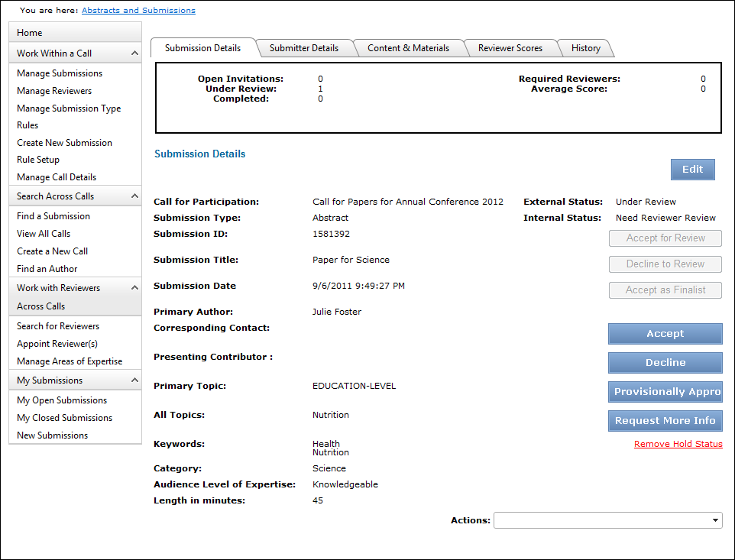Image resolution: width=735 pixels, height=560 pixels.
Task: Collapse the Work Within a Call section
Action: pos(134,53)
